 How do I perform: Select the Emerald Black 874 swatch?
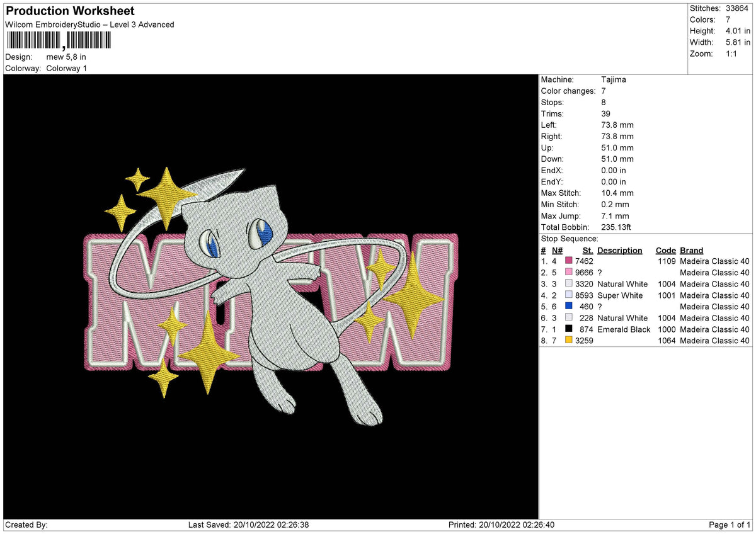568,329
